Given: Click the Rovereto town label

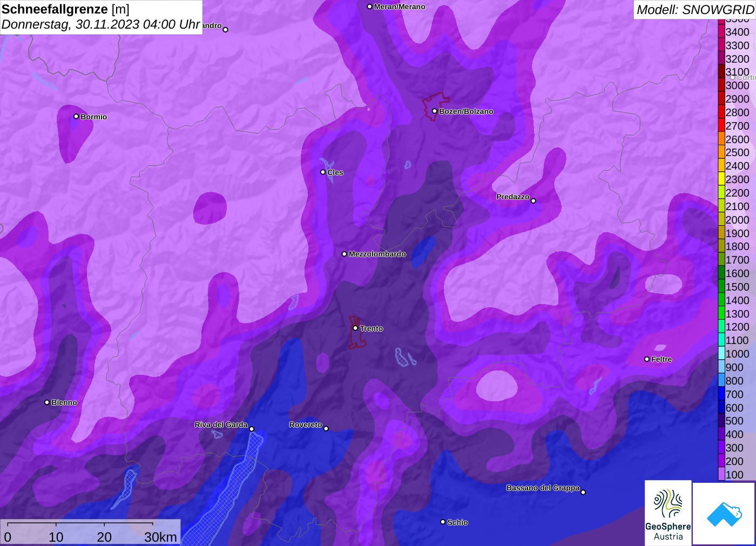Looking at the screenshot, I should 306,424.
